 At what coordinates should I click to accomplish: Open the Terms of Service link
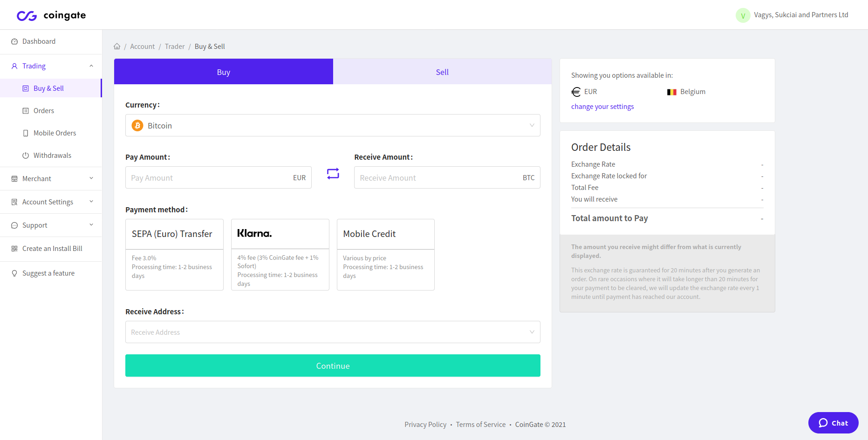(481, 425)
